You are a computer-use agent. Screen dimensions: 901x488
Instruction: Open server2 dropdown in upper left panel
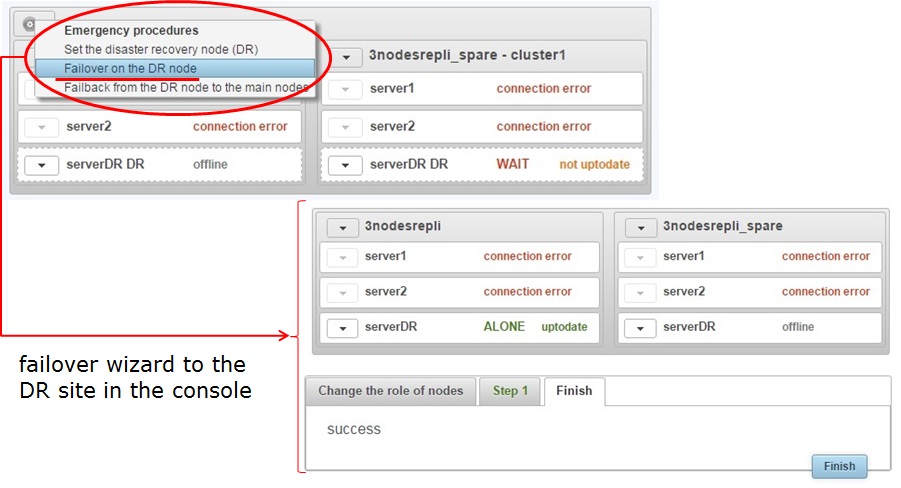click(x=41, y=127)
